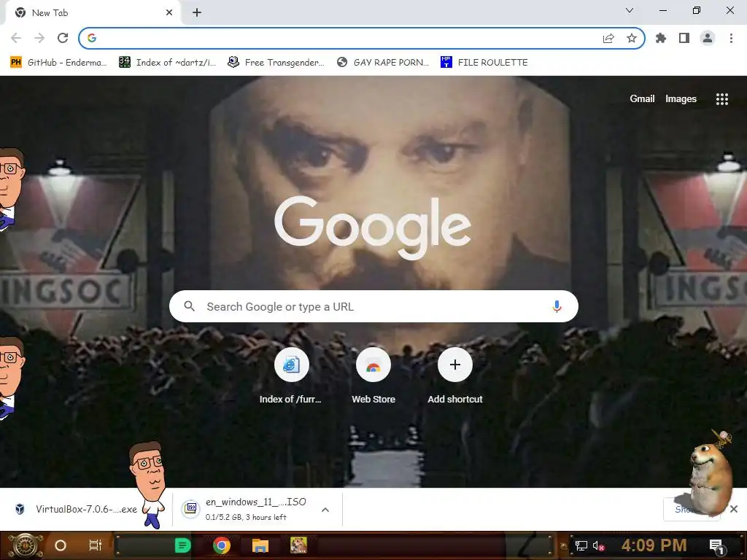
Task: Reload the current page
Action: pyautogui.click(x=63, y=38)
